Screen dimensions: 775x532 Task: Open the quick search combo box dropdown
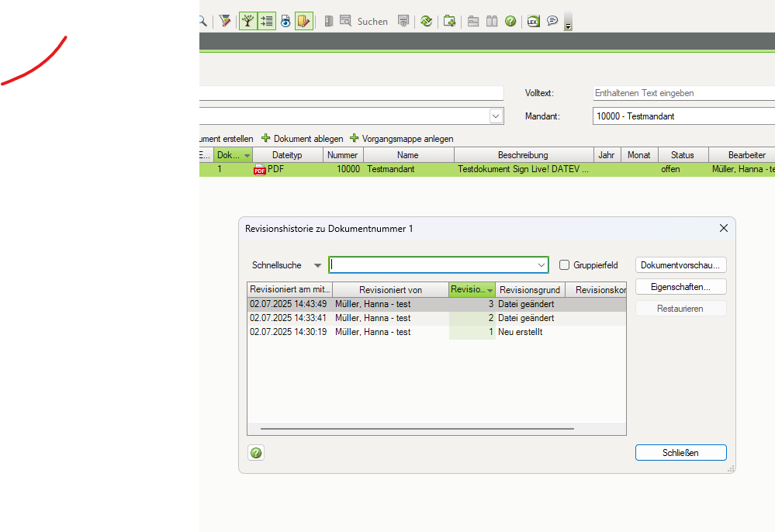coord(541,265)
